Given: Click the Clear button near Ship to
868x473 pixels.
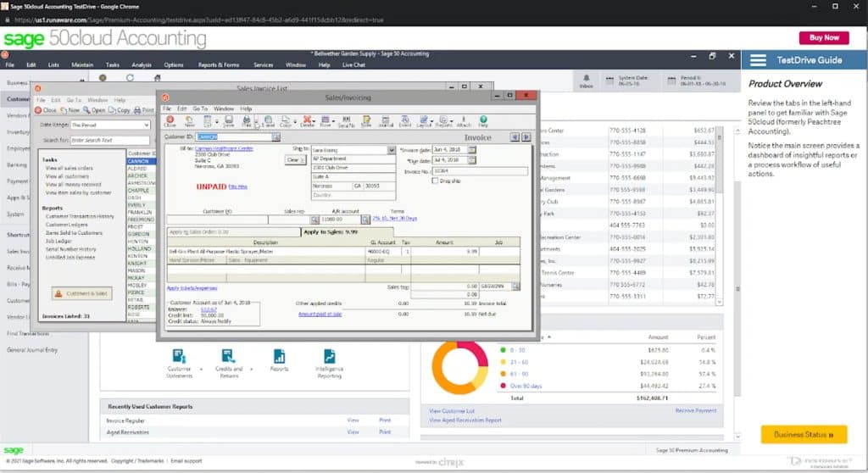Looking at the screenshot, I should [x=295, y=160].
